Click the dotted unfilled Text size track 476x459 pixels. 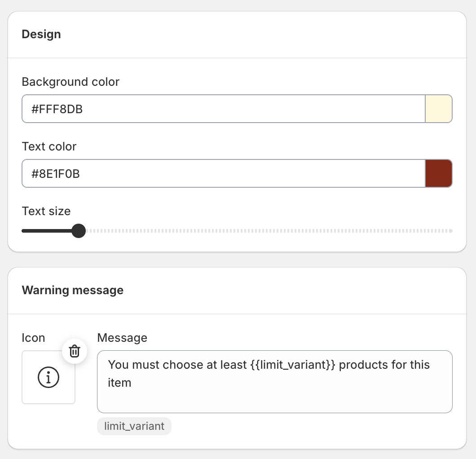click(269, 231)
